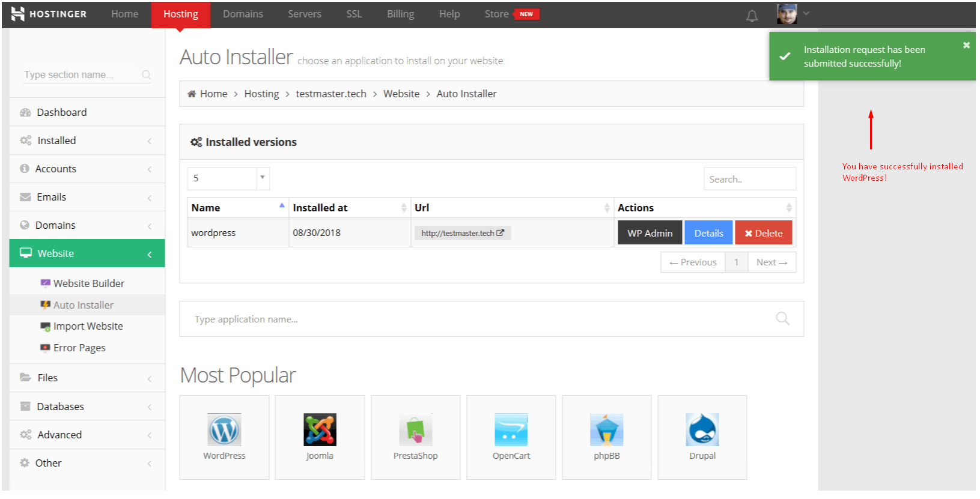Image resolution: width=980 pixels, height=499 pixels.
Task: Click the Website monitor icon
Action: (26, 253)
